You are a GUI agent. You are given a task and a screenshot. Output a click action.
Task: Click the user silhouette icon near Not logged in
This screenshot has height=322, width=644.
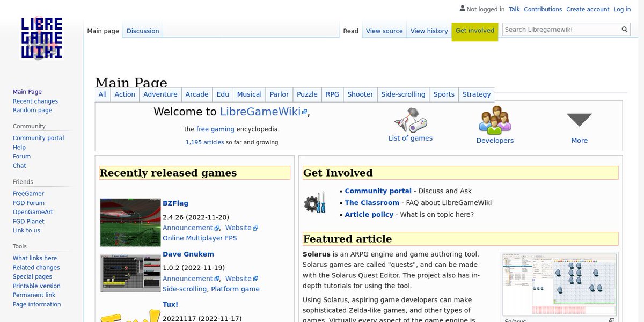pyautogui.click(x=462, y=8)
